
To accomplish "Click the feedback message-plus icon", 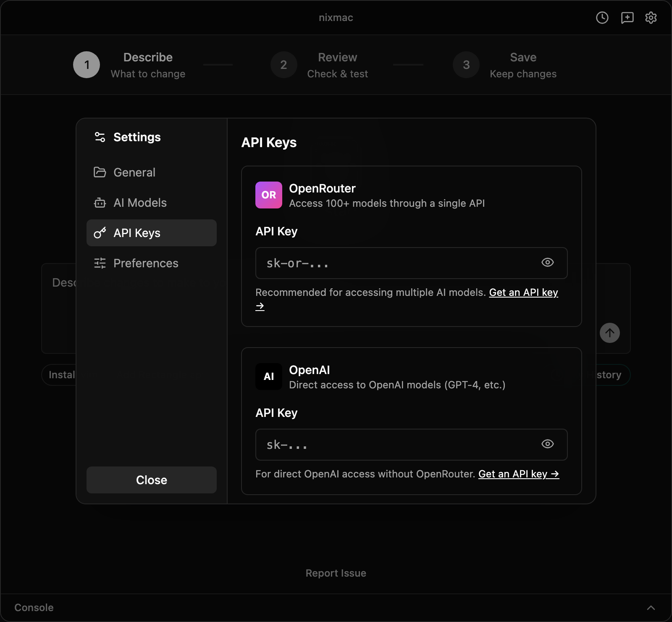I will 627,18.
